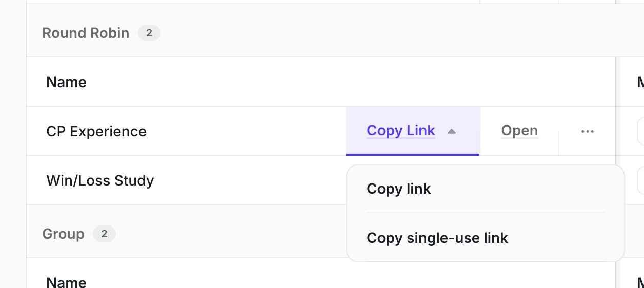
Task: Sort by Name in Round Robin table
Action: click(67, 83)
